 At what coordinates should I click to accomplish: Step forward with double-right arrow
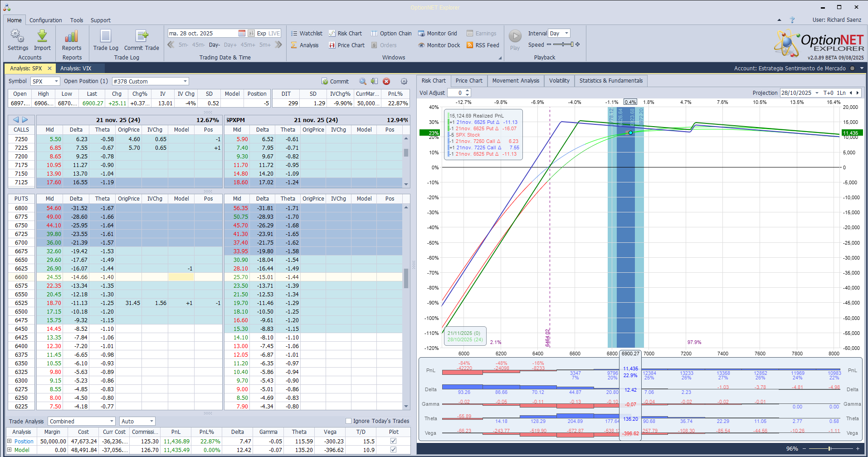pos(278,44)
